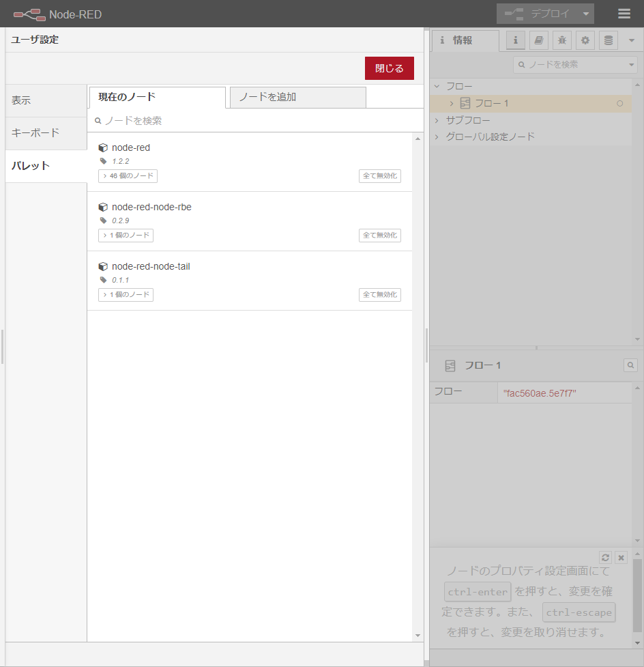
Task: Open the Debug messages bug icon
Action: click(x=562, y=41)
